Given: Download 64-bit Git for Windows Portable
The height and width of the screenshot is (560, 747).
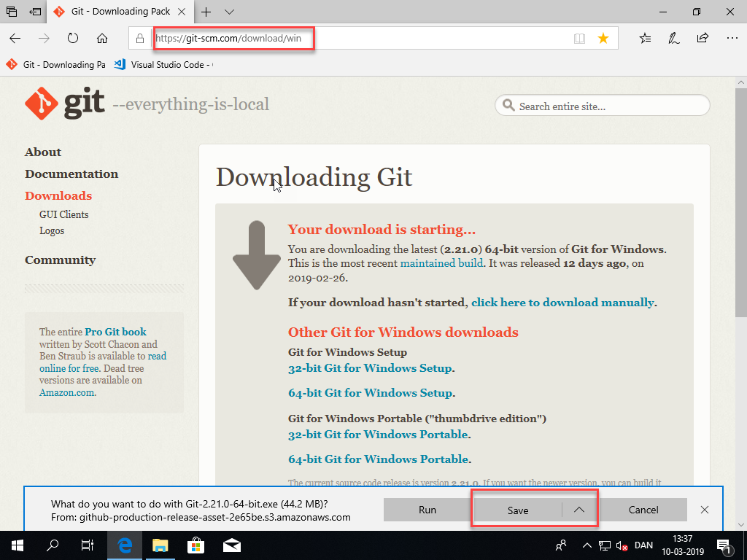Looking at the screenshot, I should point(379,459).
